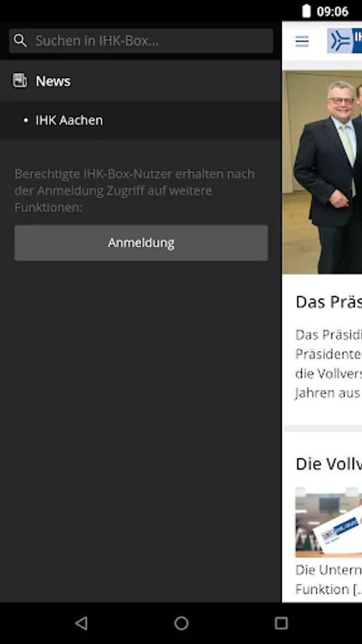Tap the 'Das Präsidi...' article summary text
This screenshot has width=362, height=644.
329,364
